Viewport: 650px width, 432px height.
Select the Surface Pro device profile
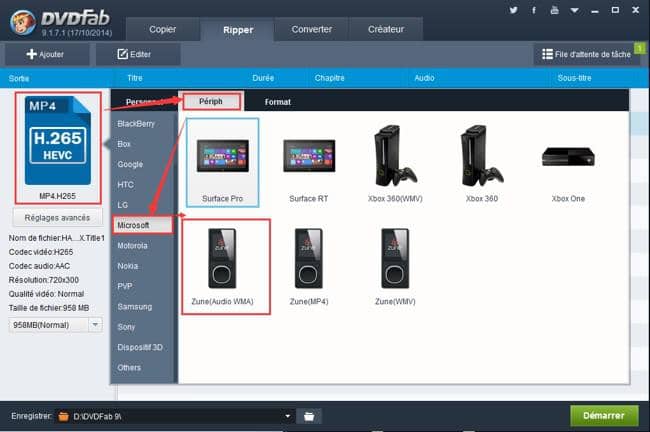tap(223, 163)
